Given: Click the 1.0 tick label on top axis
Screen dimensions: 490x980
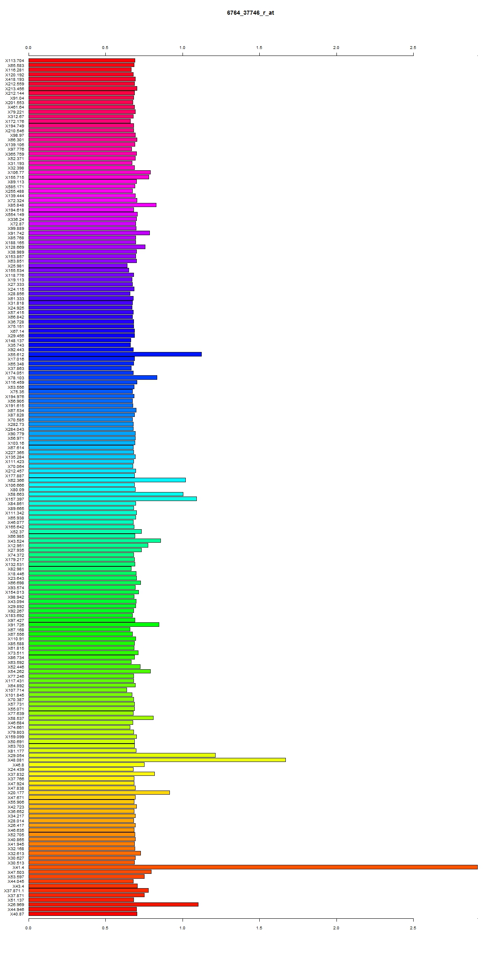Looking at the screenshot, I should tap(183, 48).
